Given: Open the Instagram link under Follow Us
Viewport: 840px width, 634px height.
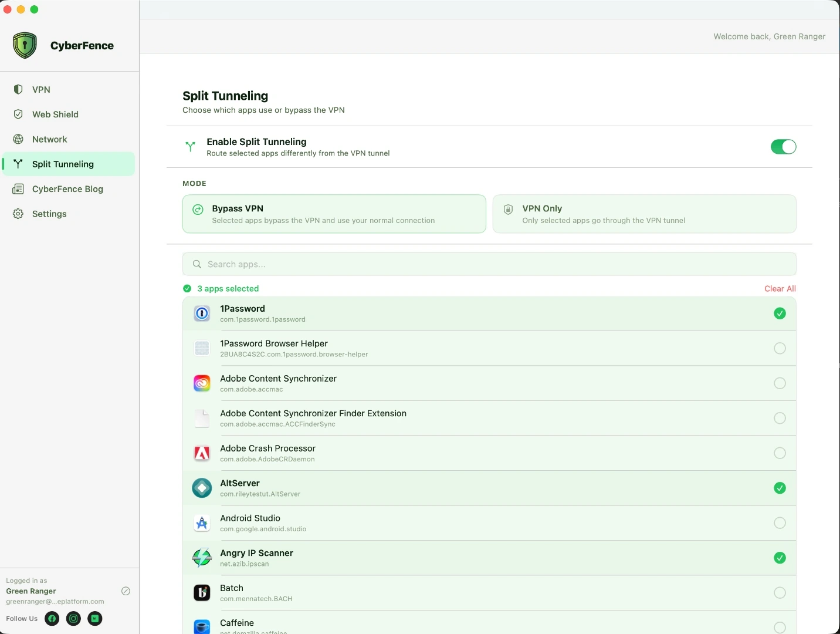Looking at the screenshot, I should coord(73,618).
